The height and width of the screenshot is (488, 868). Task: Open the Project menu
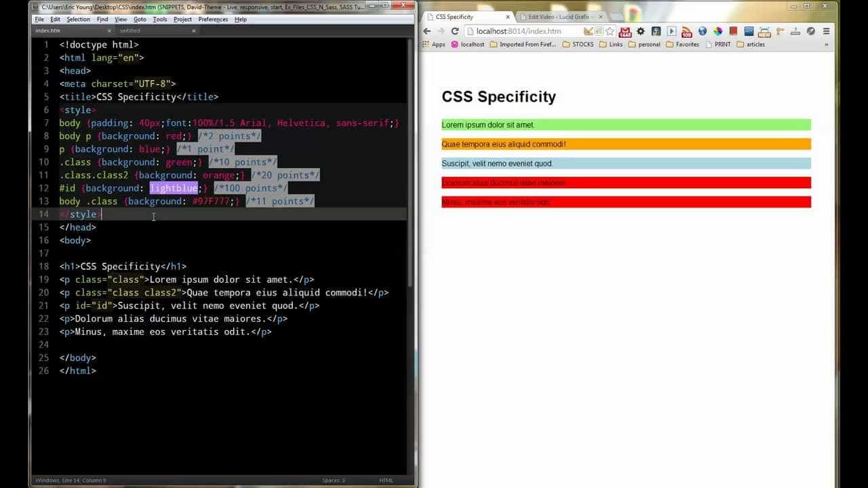click(182, 20)
